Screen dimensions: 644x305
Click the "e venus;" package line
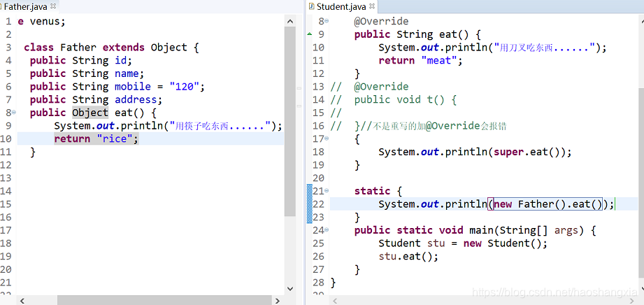[41, 22]
